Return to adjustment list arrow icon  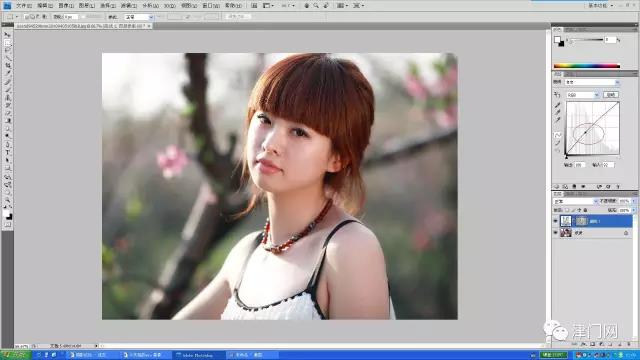(x=556, y=187)
